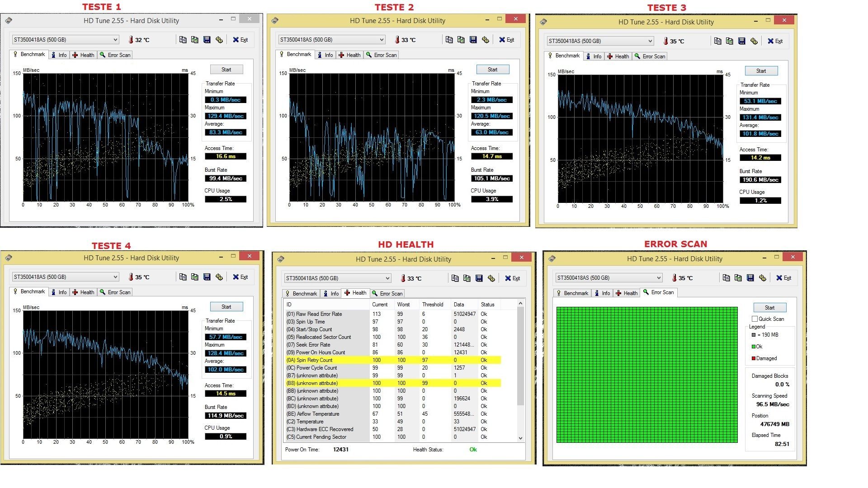Select the '(BE) Airflow Temperature' row
The width and height of the screenshot is (868, 488).
pos(392,414)
